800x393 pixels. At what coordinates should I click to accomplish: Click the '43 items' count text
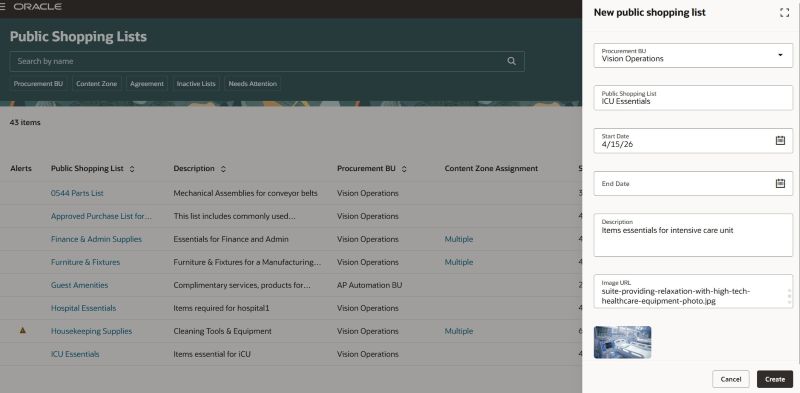tap(25, 122)
